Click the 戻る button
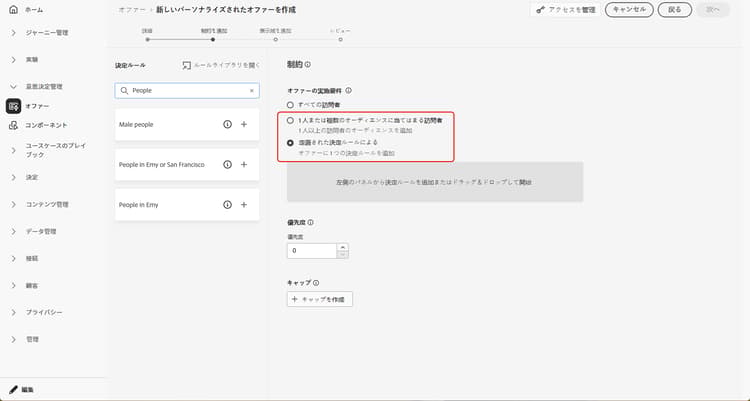This screenshot has height=401, width=750. 674,10
